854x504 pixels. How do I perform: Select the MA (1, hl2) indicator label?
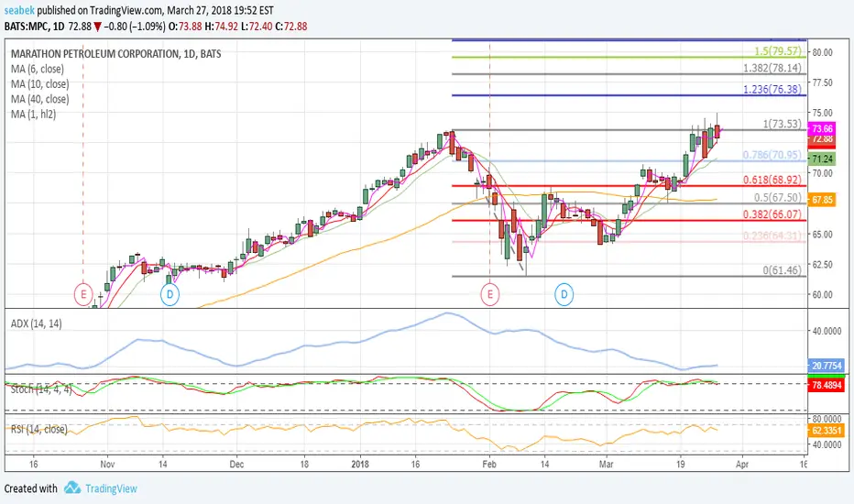pos(33,115)
